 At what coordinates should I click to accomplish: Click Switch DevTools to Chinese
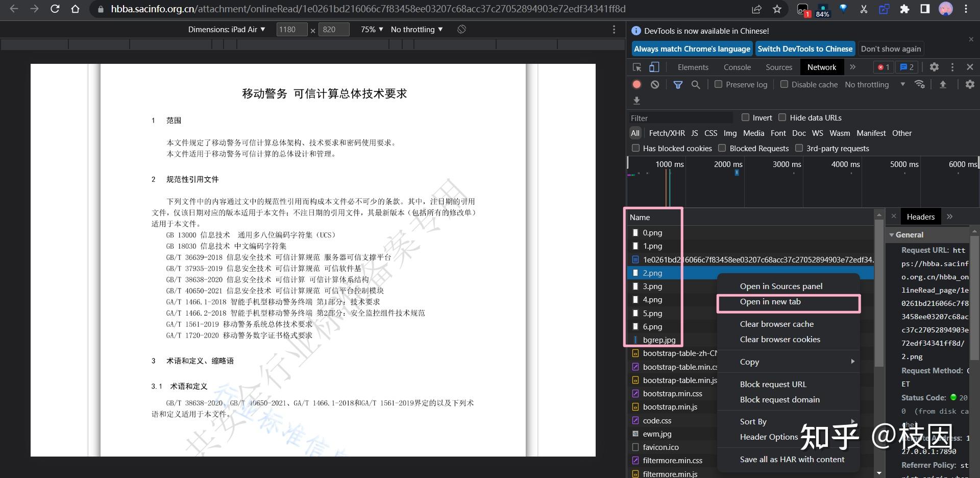tap(805, 49)
